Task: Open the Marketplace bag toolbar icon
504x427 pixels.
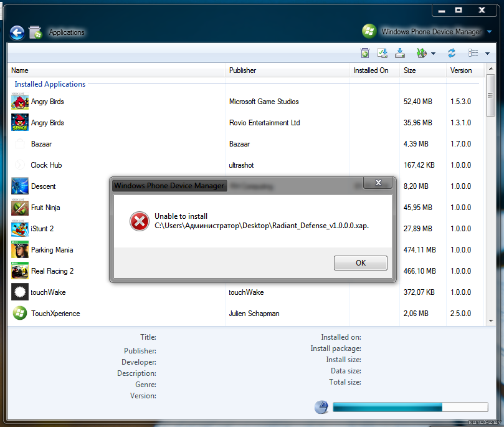Action: (365, 53)
